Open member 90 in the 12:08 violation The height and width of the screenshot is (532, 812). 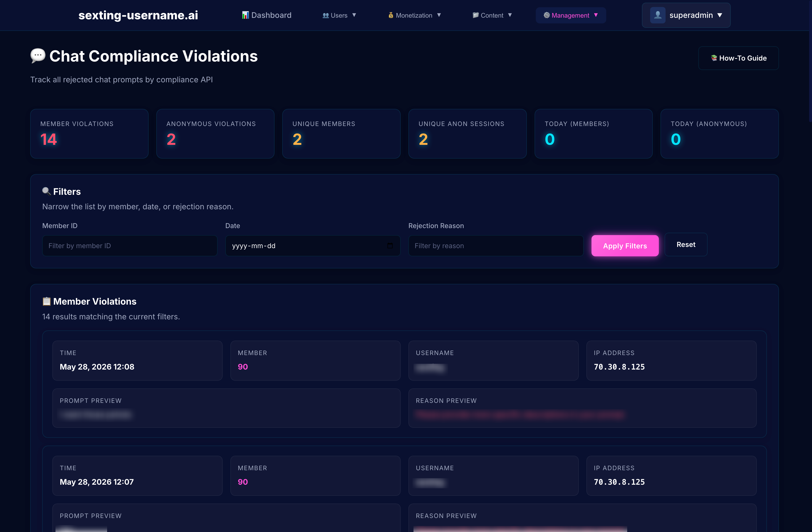pos(243,367)
